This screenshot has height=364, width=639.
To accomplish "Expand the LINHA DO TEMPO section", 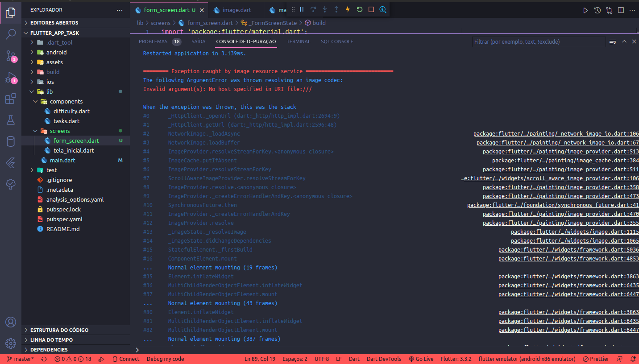I will click(76, 340).
